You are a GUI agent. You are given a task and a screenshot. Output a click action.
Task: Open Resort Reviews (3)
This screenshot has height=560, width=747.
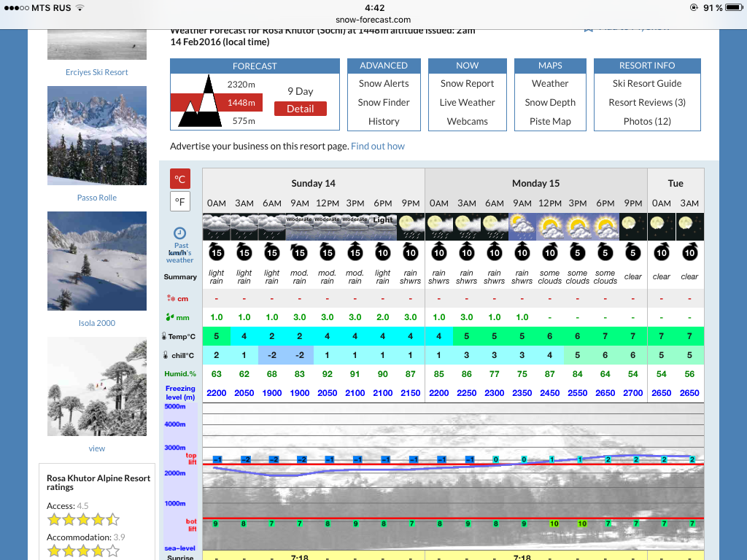[x=647, y=102]
